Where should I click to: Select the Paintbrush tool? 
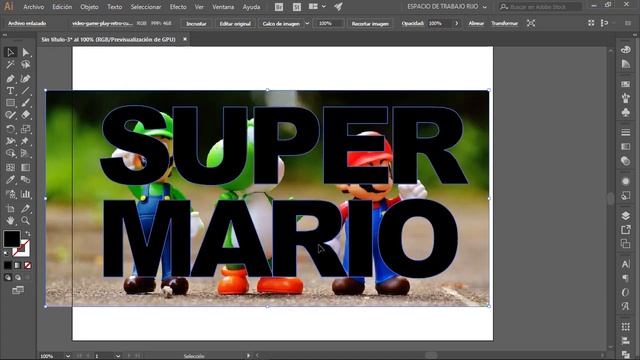26,103
